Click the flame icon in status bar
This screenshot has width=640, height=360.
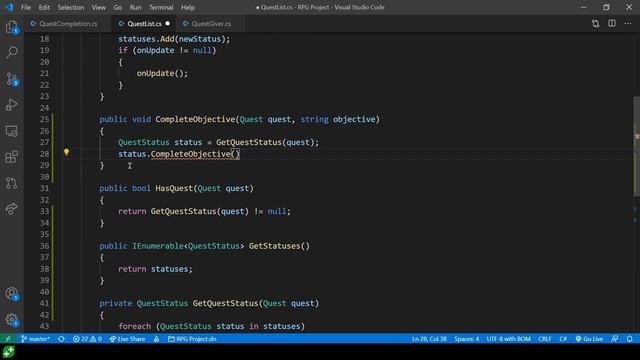(156, 339)
